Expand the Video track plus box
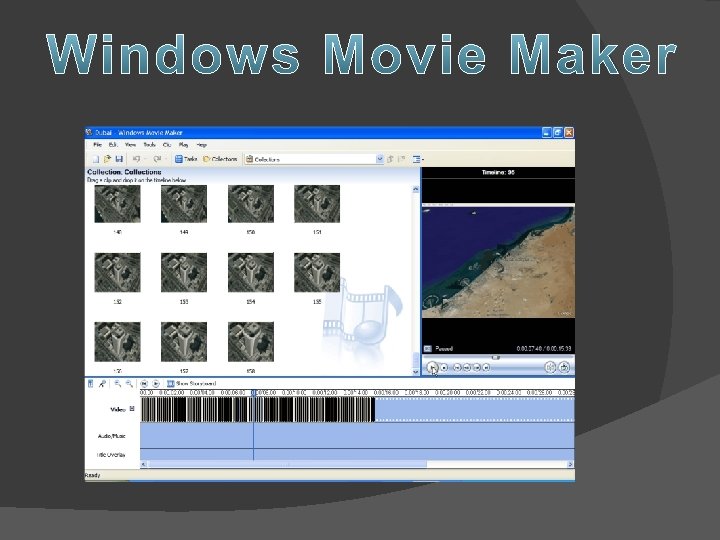Viewport: 720px width, 540px height. (x=132, y=409)
